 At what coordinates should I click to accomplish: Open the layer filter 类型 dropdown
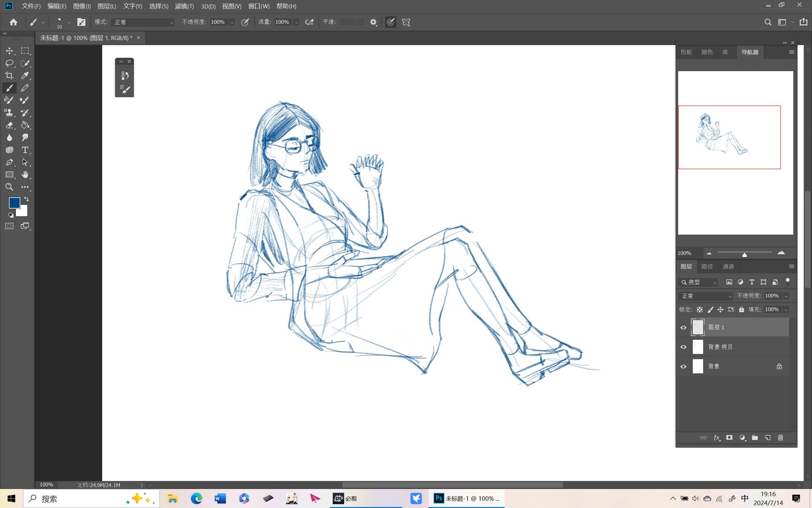[699, 282]
